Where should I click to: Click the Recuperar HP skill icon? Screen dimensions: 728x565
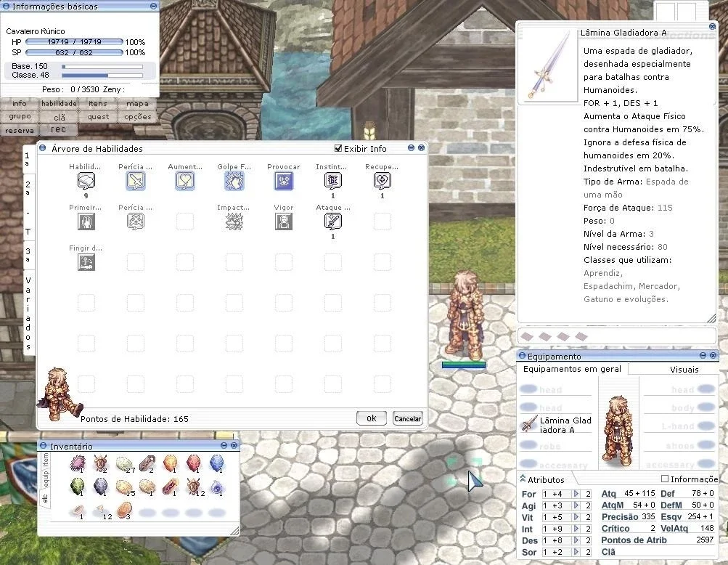pos(382,181)
